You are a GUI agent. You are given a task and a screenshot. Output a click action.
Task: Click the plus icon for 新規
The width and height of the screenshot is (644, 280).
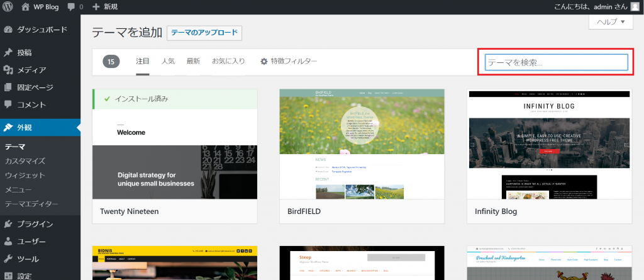point(96,6)
